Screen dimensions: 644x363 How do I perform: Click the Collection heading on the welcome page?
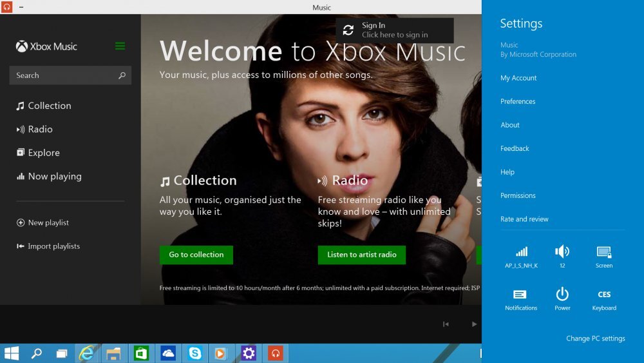pyautogui.click(x=198, y=181)
